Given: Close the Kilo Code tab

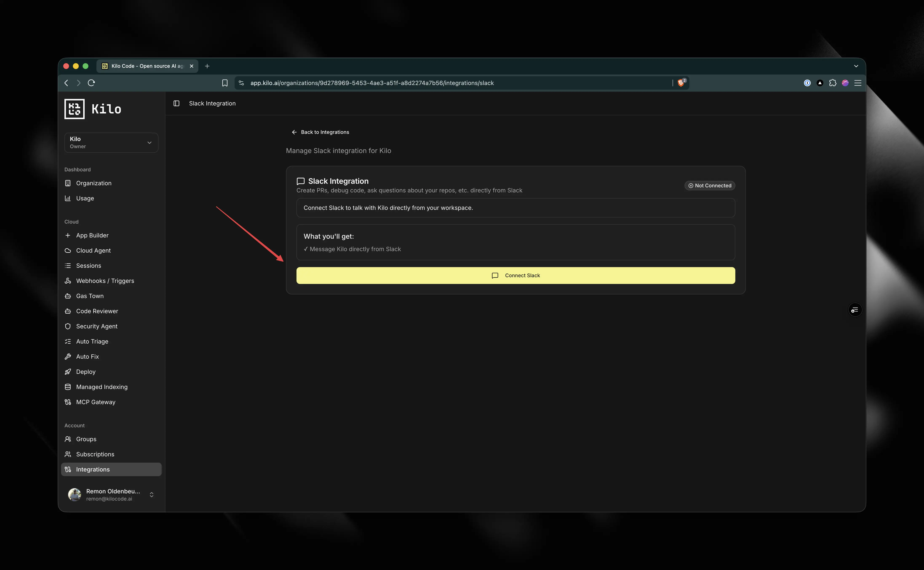Looking at the screenshot, I should (x=192, y=66).
